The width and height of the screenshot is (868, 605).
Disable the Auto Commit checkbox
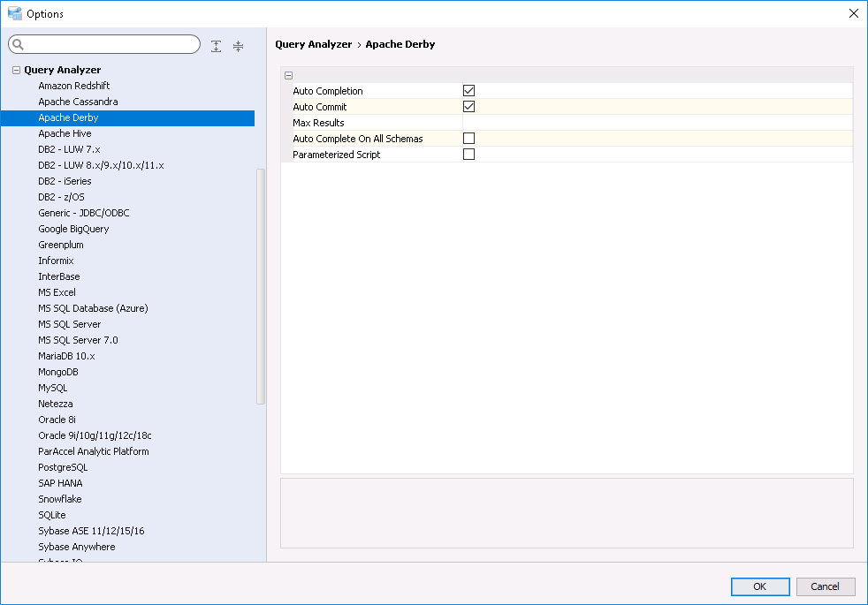tap(469, 107)
